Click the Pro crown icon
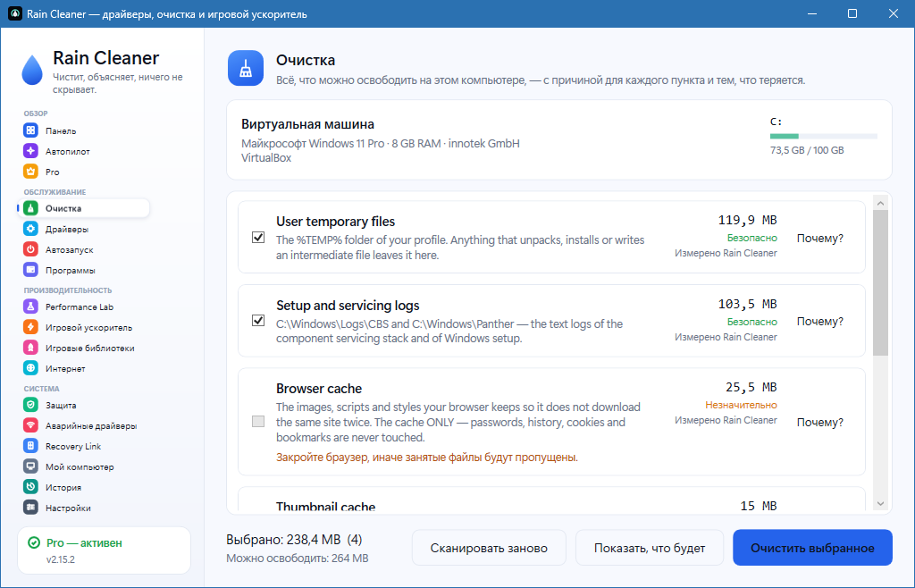 (30, 172)
